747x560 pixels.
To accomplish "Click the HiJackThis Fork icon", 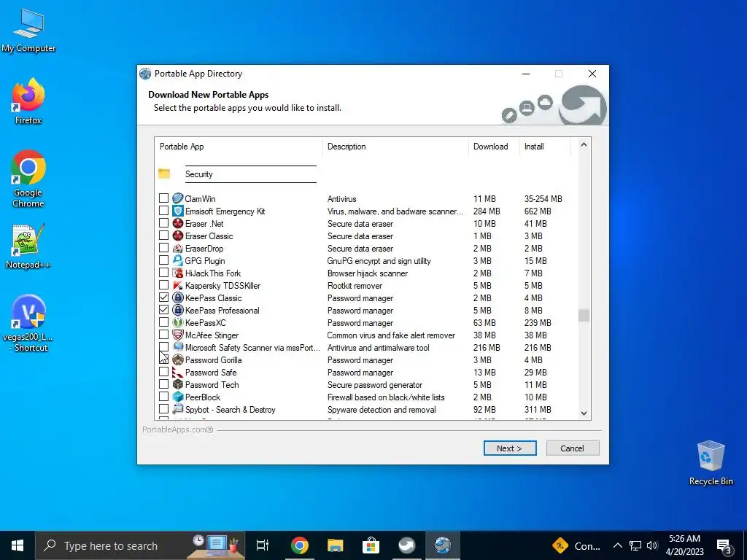I will pyautogui.click(x=178, y=273).
